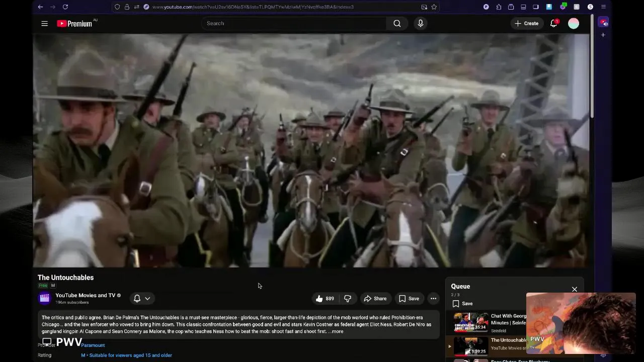This screenshot has height=362, width=644.
Task: Click the plus icon in browser sidebar
Action: pyautogui.click(x=603, y=35)
